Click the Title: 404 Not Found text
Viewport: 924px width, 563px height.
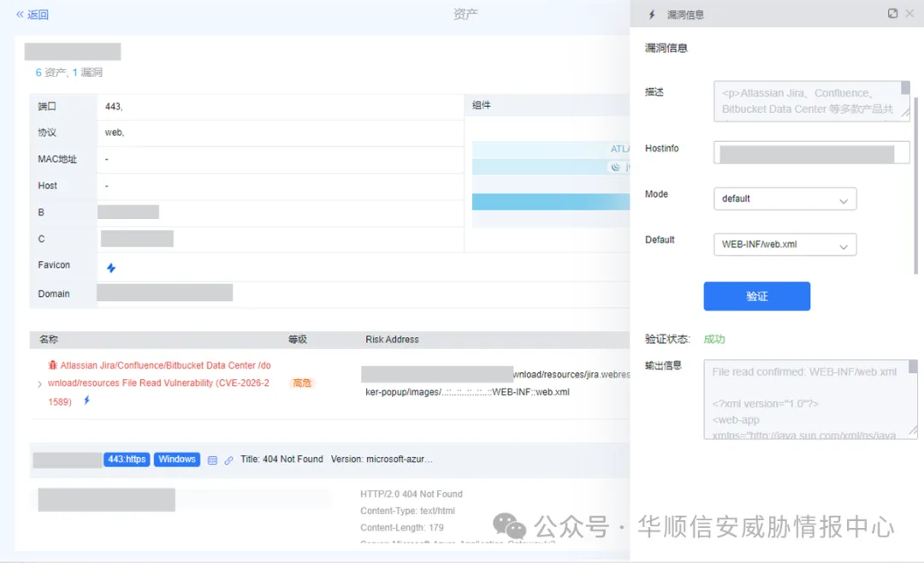pyautogui.click(x=281, y=459)
